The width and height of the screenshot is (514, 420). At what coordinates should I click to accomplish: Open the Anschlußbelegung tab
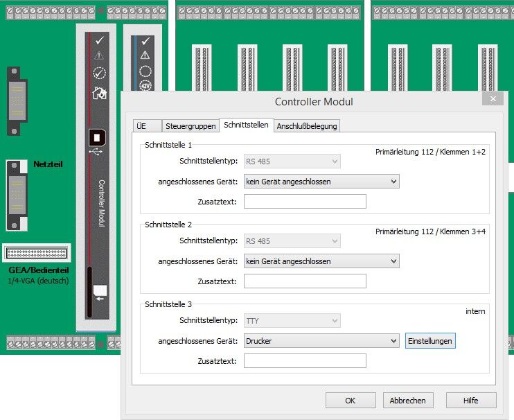tap(307, 126)
